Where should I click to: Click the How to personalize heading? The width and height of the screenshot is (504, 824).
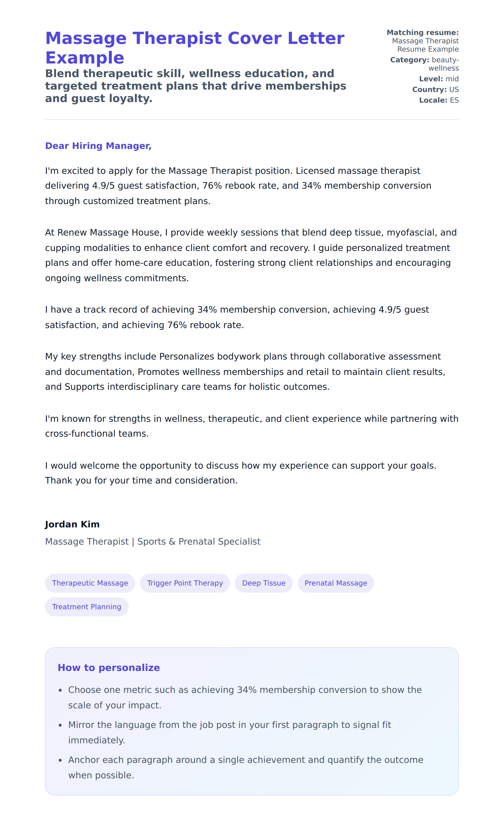[109, 668]
